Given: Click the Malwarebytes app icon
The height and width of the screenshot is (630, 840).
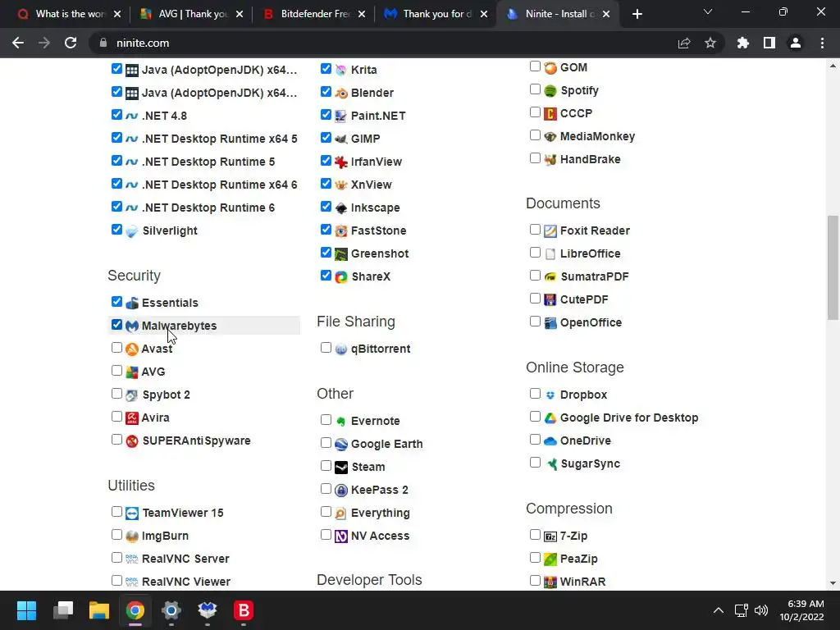Looking at the screenshot, I should (132, 326).
